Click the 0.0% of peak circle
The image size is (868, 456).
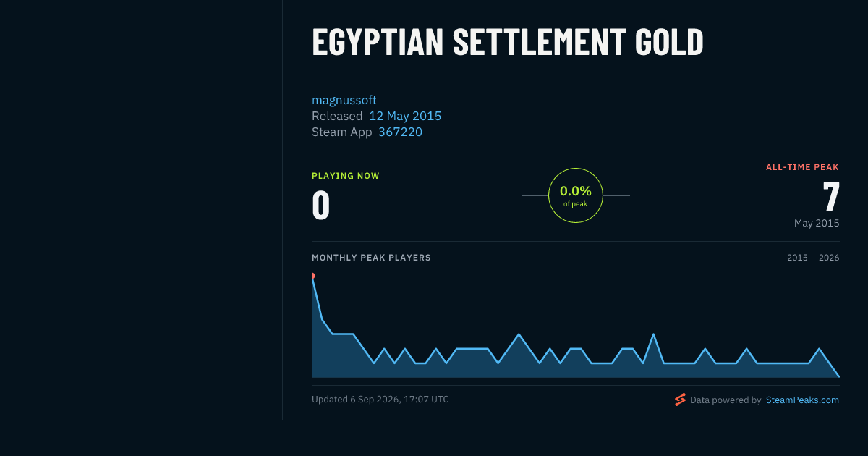pyautogui.click(x=576, y=195)
